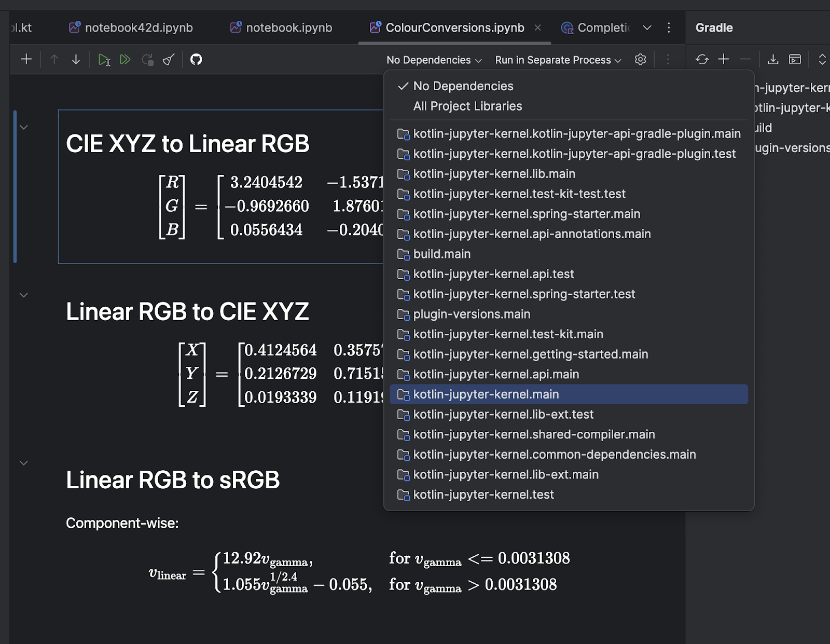Collapse the Linear RGB to CIE XYZ cell

point(24,295)
